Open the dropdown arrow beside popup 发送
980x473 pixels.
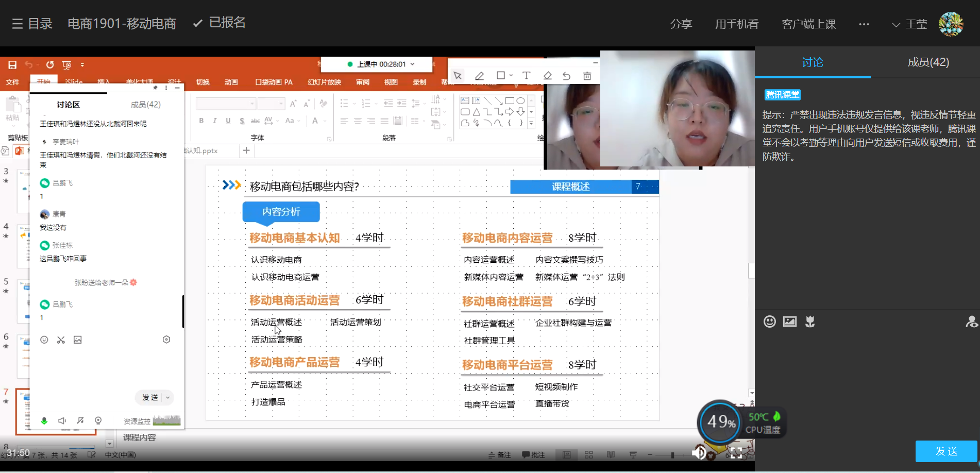[168, 398]
